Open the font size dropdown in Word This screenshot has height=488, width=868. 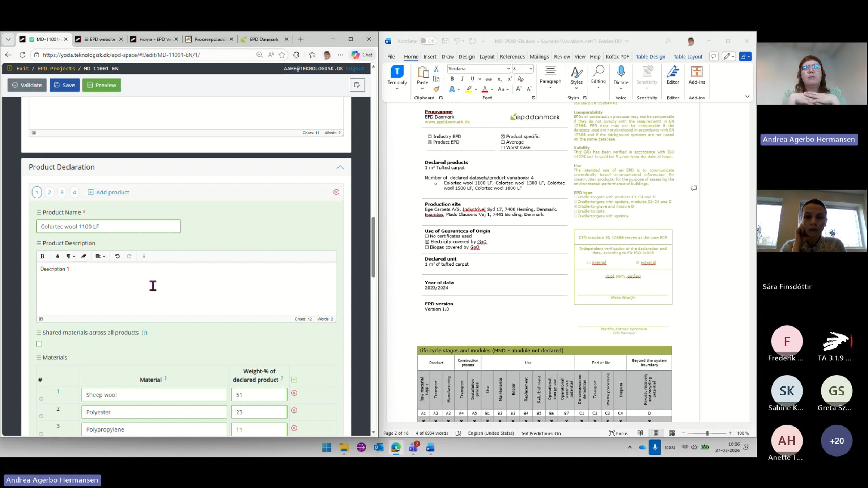[x=531, y=69]
